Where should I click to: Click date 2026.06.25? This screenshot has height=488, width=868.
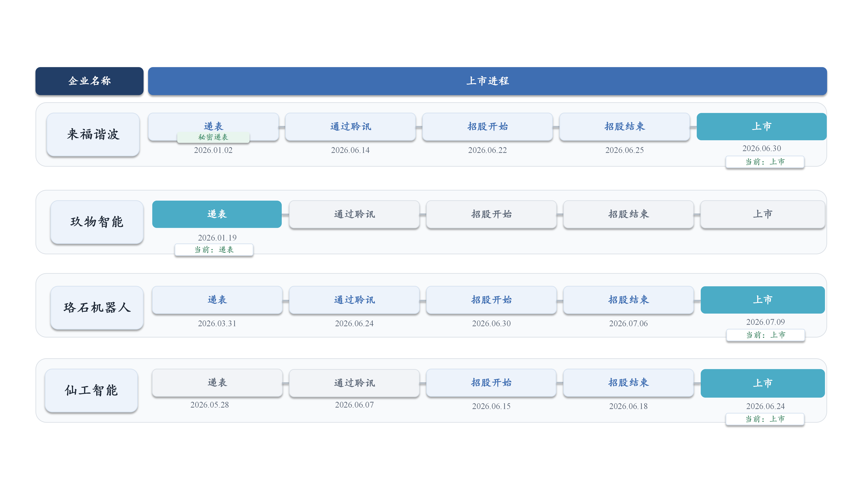pyautogui.click(x=624, y=150)
